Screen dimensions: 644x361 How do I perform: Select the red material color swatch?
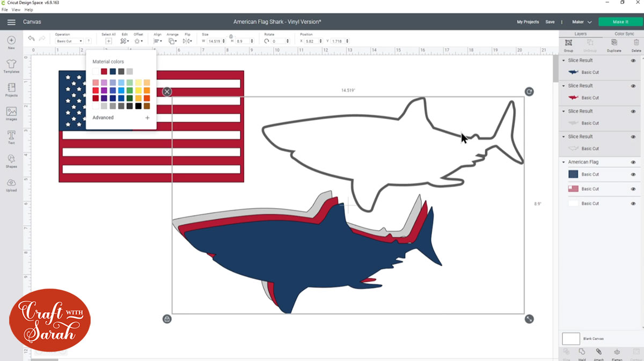click(x=104, y=71)
